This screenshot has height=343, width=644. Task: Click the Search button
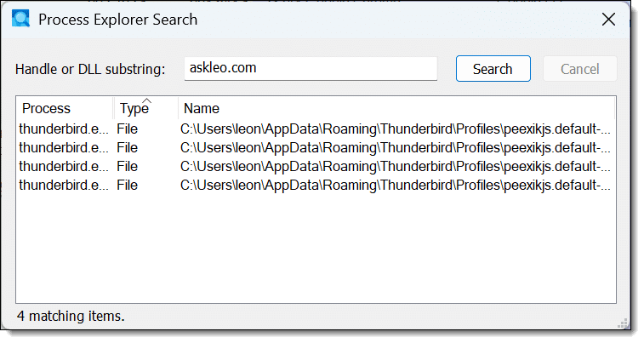tap(493, 69)
